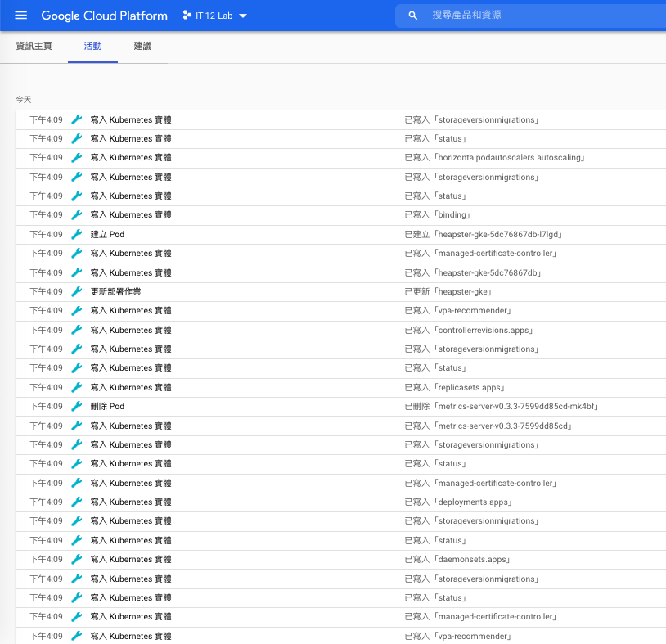
Task: Click the IT-12-Lab project hexagon icon
Action: pos(187,16)
